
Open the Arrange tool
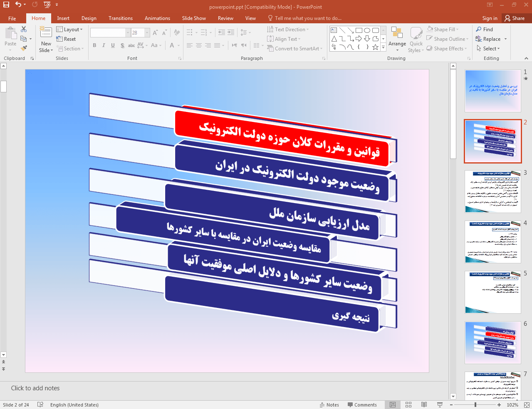coord(397,37)
